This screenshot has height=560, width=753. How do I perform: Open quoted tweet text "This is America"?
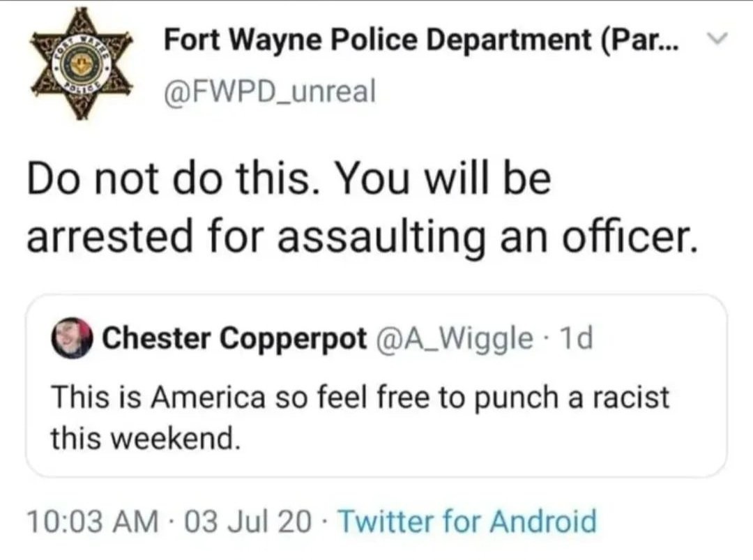[158, 398]
